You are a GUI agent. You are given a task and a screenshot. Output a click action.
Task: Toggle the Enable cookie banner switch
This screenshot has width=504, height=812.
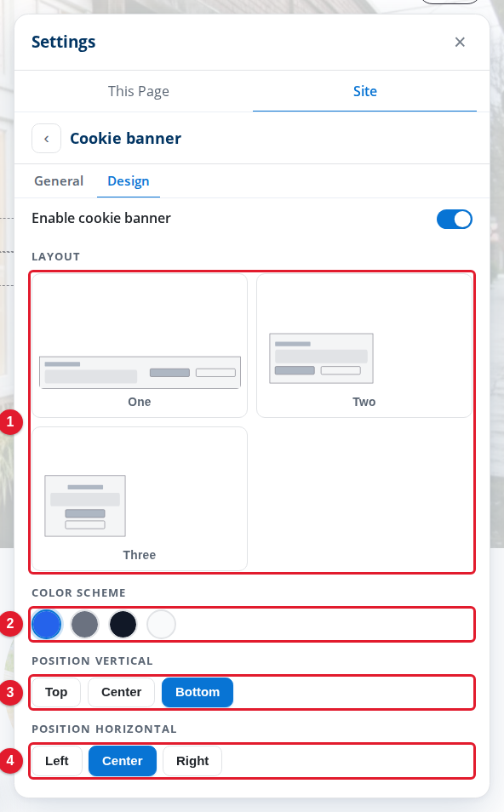click(x=455, y=219)
